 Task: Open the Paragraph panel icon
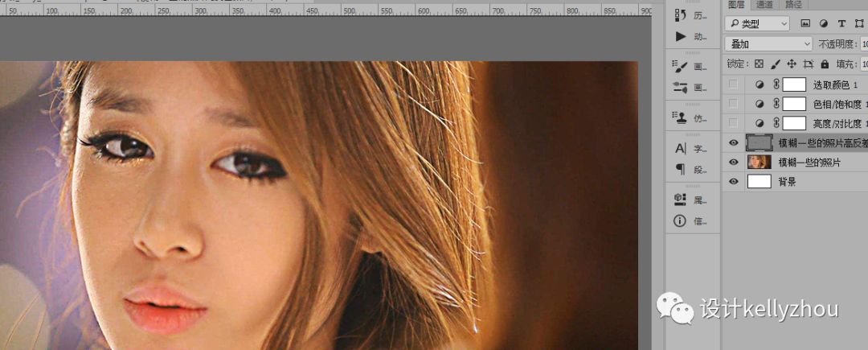[681, 170]
